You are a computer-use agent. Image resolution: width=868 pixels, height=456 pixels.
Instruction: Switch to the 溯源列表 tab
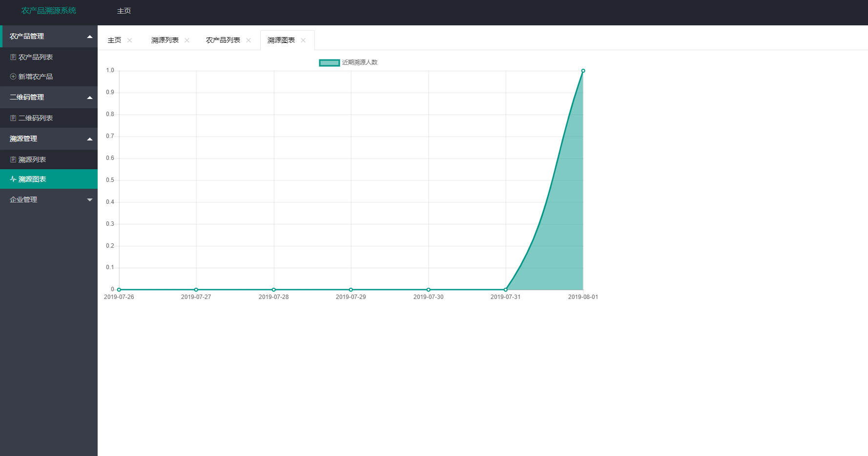(165, 40)
